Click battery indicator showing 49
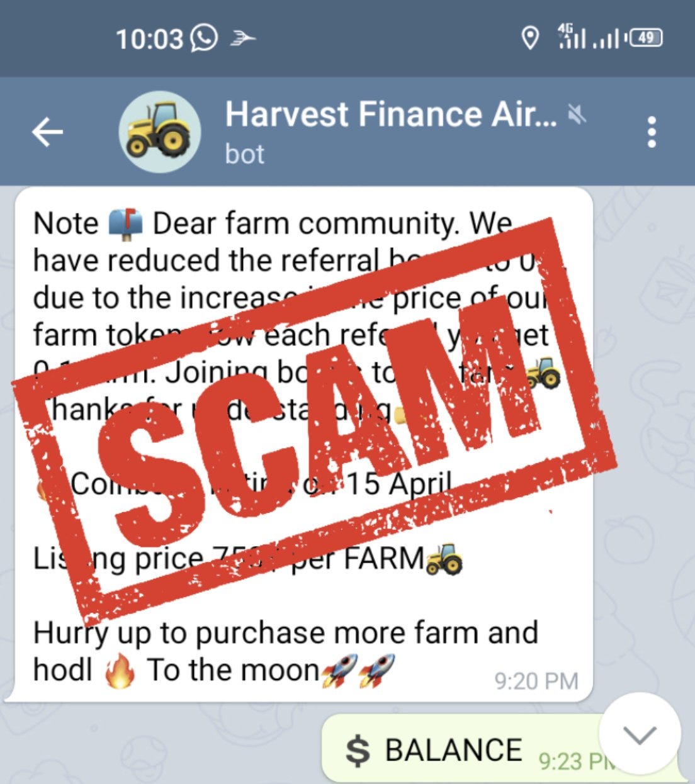 tap(645, 38)
